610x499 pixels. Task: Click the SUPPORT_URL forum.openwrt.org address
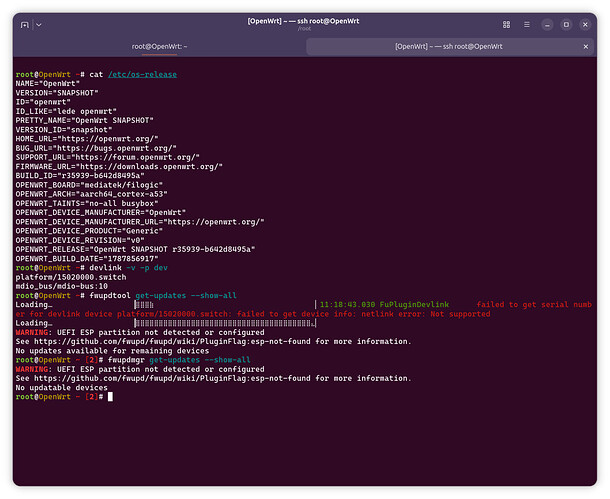point(137,158)
